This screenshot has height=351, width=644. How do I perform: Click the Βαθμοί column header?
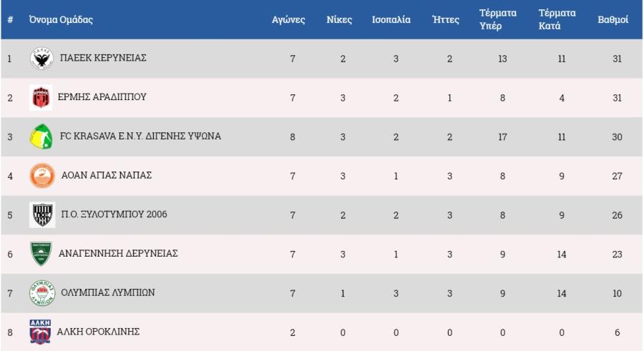click(x=613, y=20)
